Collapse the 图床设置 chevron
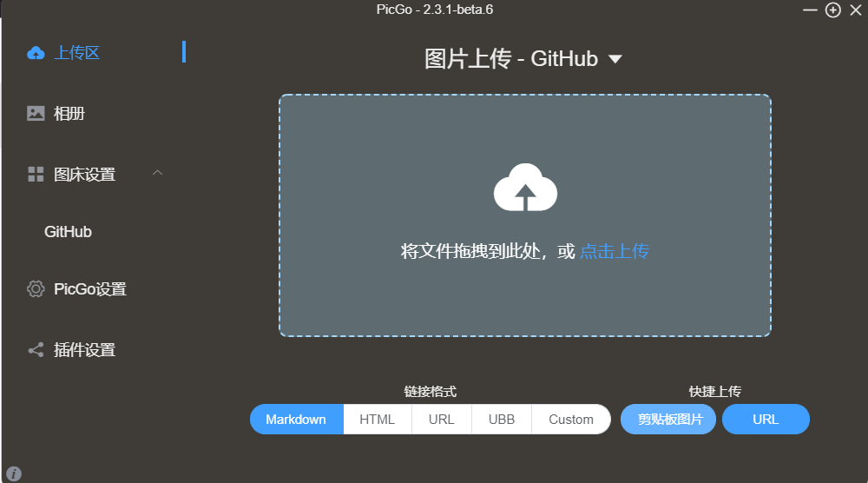868x483 pixels. [x=158, y=173]
